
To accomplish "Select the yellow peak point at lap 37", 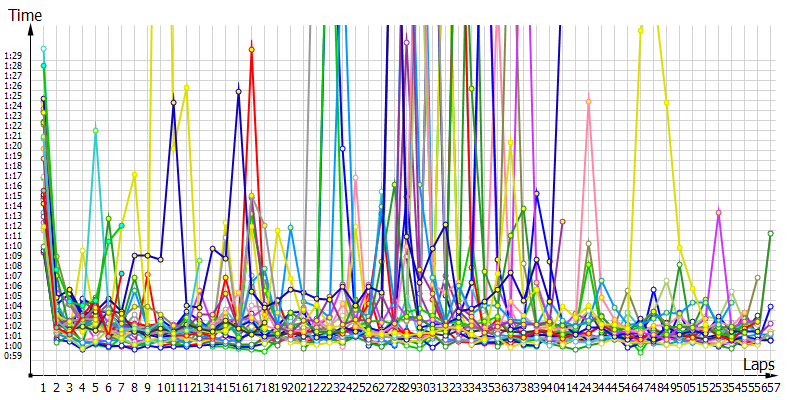I will click(x=510, y=141).
